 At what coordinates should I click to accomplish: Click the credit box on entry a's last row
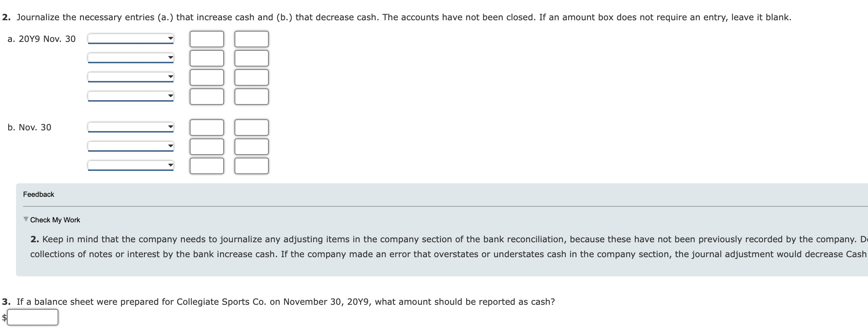pyautogui.click(x=251, y=96)
